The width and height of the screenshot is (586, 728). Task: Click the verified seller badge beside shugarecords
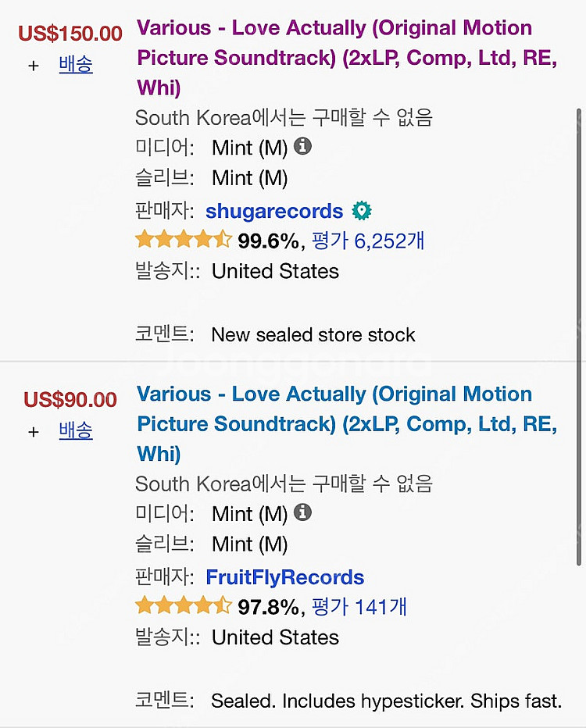tap(361, 210)
